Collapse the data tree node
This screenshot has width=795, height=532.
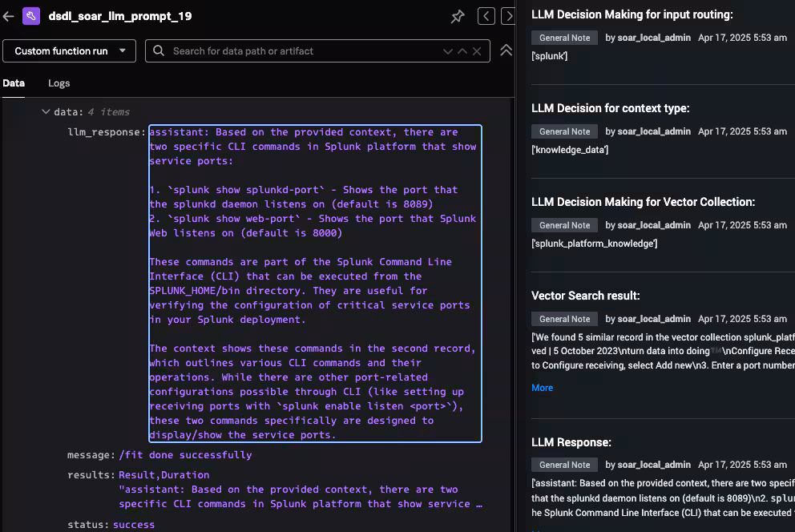click(x=46, y=112)
